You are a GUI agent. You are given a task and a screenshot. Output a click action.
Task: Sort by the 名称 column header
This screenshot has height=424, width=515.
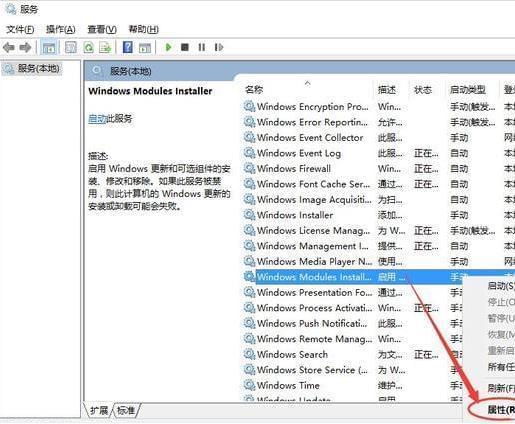(254, 89)
